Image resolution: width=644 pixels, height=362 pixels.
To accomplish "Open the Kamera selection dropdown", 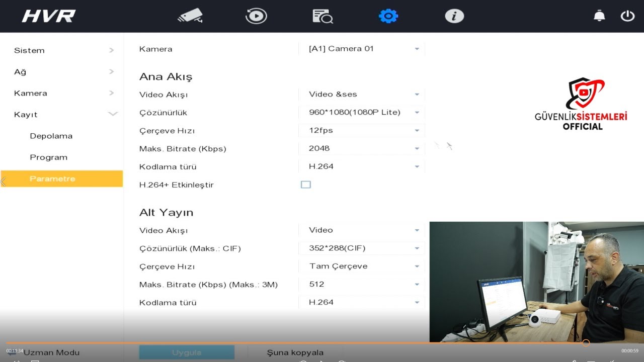I will pos(362,49).
